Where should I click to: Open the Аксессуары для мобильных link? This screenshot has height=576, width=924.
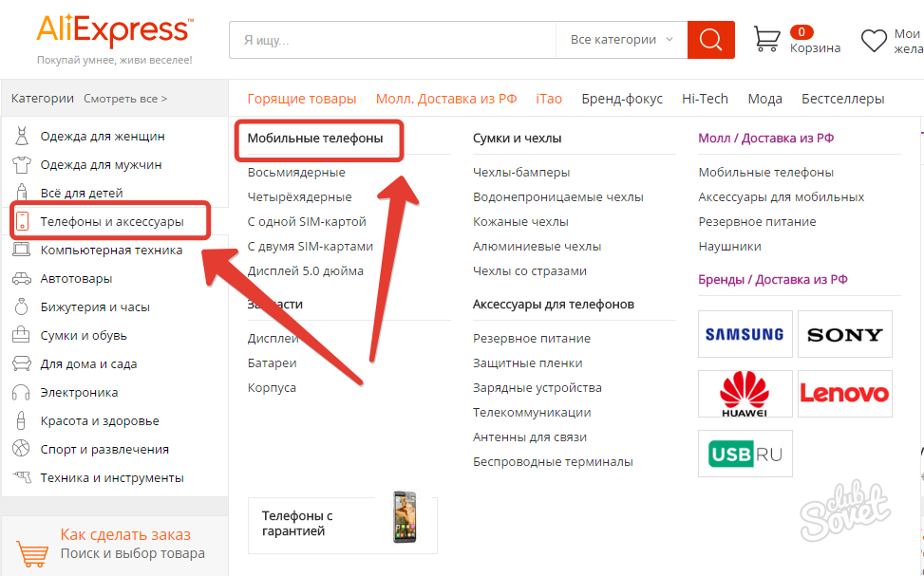tap(782, 197)
